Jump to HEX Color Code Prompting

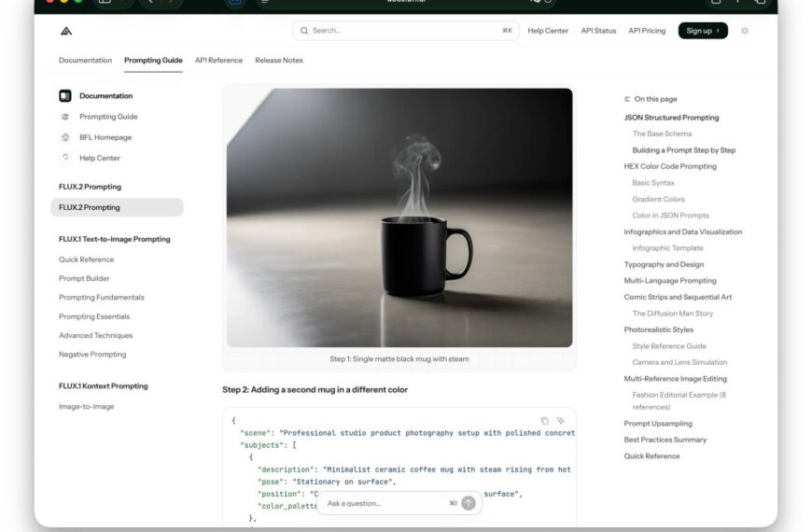[x=670, y=166]
